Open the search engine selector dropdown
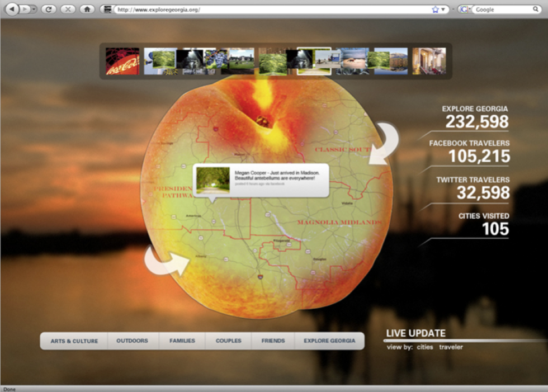 pyautogui.click(x=465, y=10)
